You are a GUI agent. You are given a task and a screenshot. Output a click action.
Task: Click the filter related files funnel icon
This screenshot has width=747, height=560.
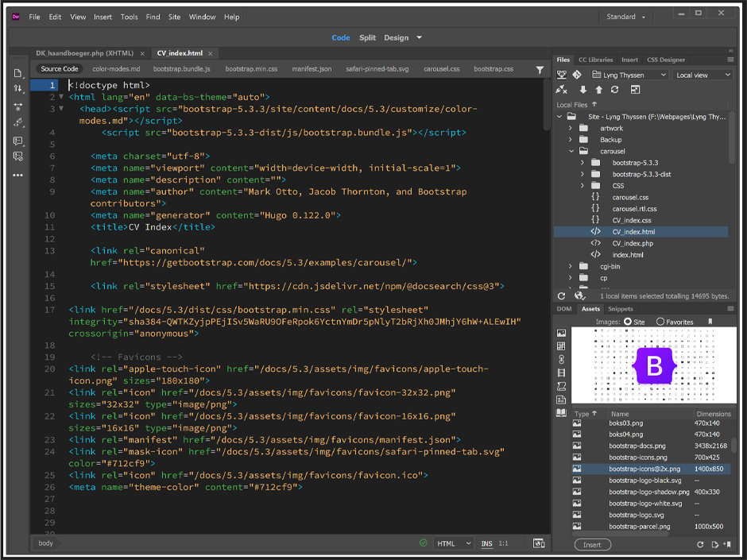coord(540,70)
